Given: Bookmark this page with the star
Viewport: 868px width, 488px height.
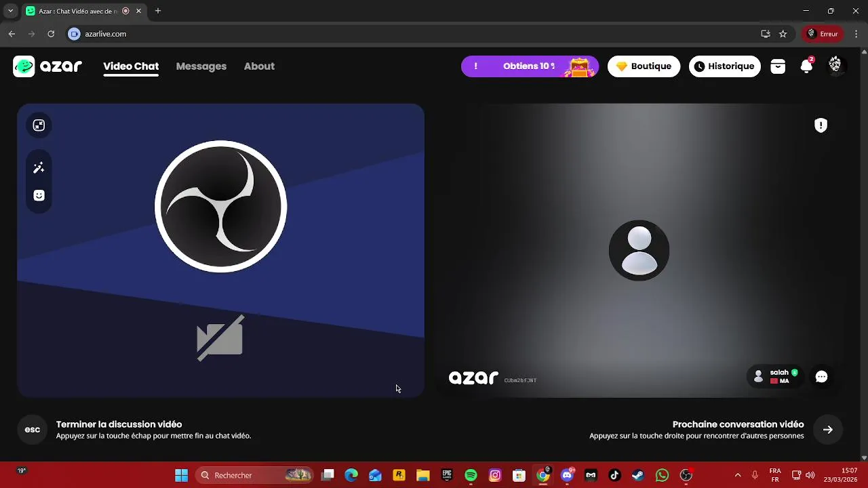Looking at the screenshot, I should point(783,34).
